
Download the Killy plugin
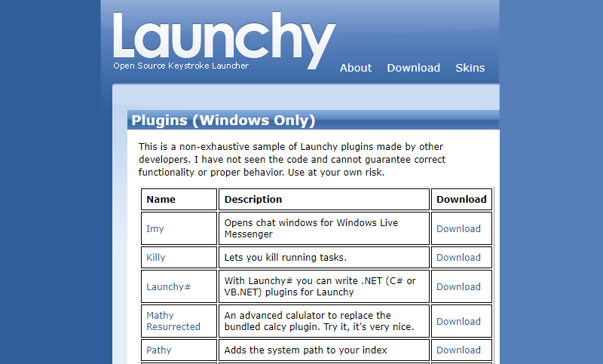pyautogui.click(x=458, y=257)
